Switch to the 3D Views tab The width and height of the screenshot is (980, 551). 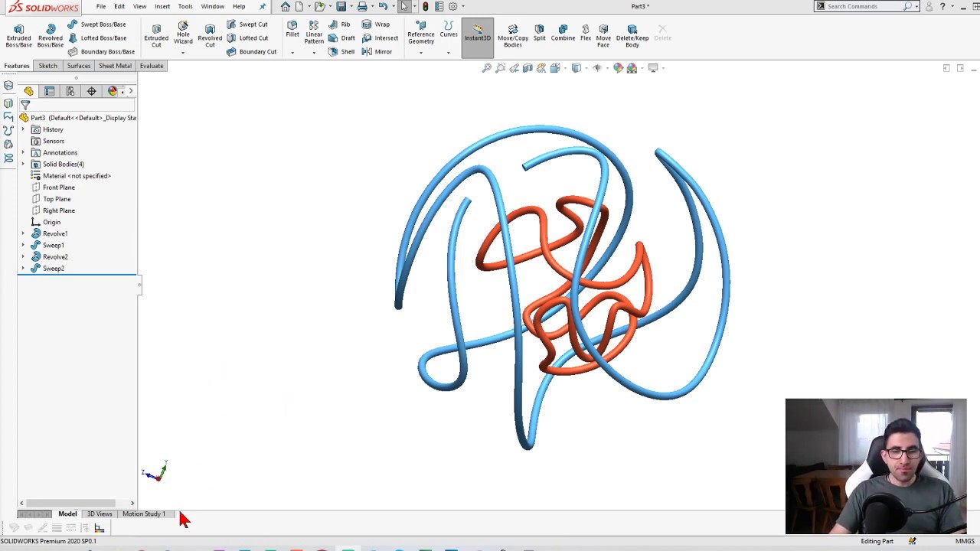pos(100,514)
